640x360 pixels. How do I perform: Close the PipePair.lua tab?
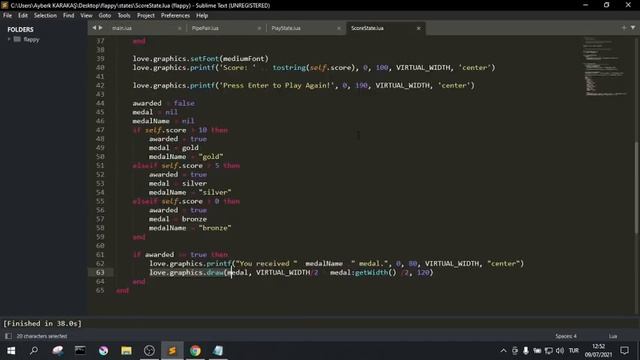259,28
